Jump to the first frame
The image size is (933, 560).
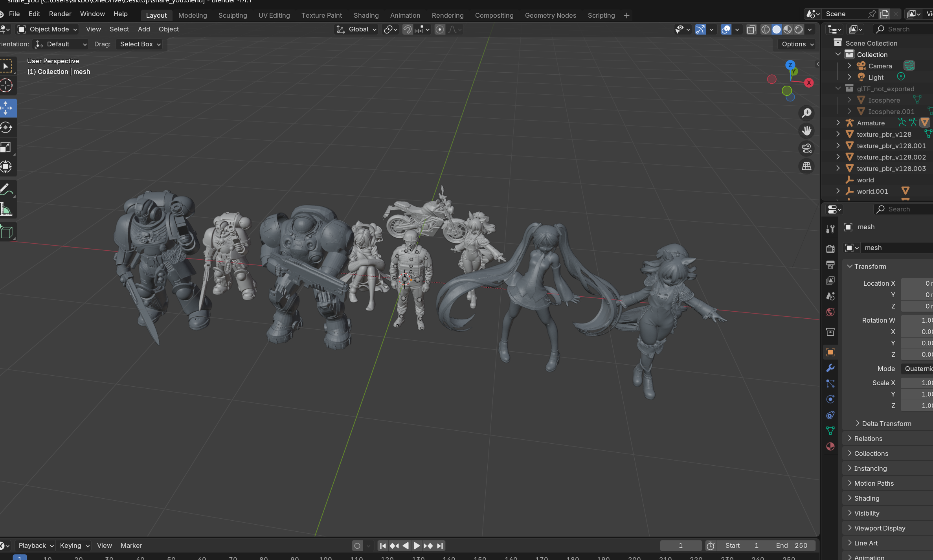tap(383, 546)
